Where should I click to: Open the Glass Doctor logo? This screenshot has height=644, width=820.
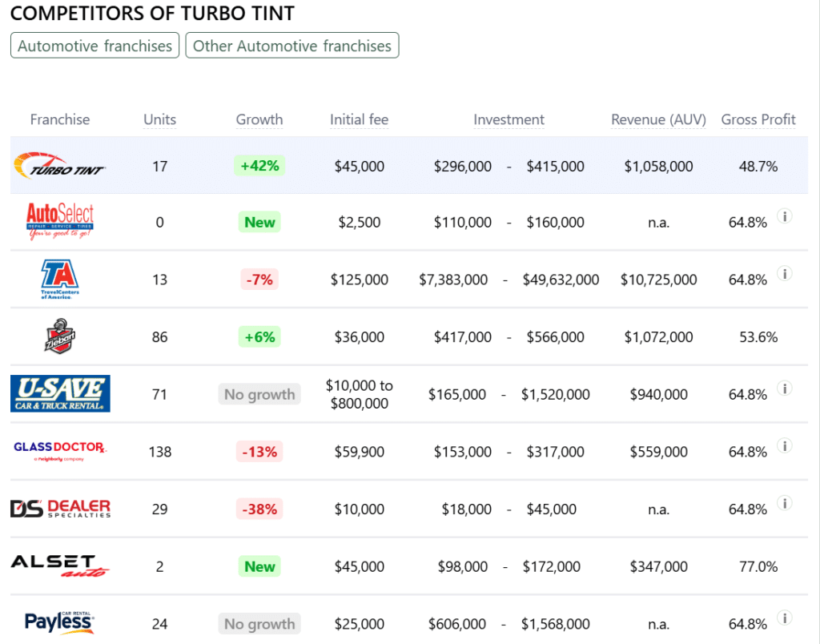(59, 451)
